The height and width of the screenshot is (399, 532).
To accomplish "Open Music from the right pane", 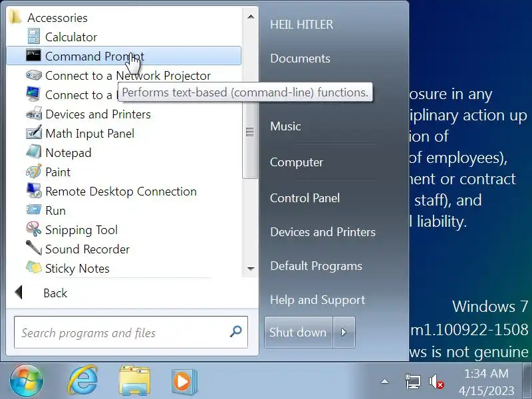I will [x=285, y=126].
